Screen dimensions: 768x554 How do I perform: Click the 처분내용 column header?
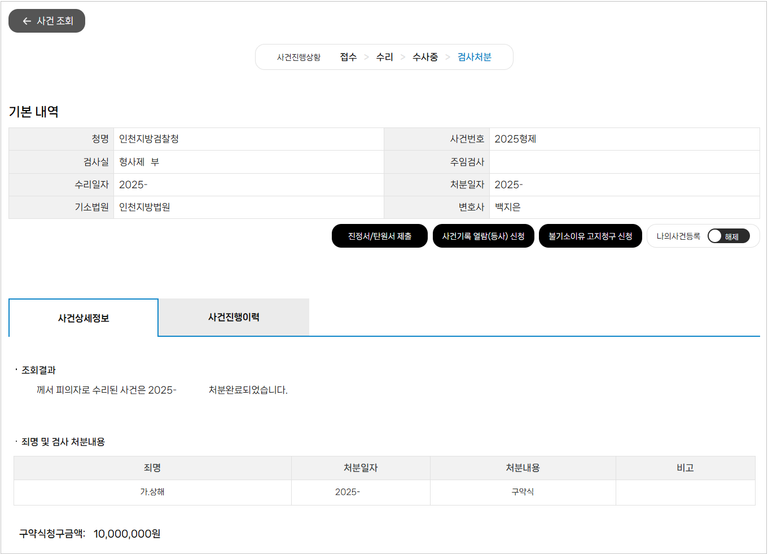(522, 468)
